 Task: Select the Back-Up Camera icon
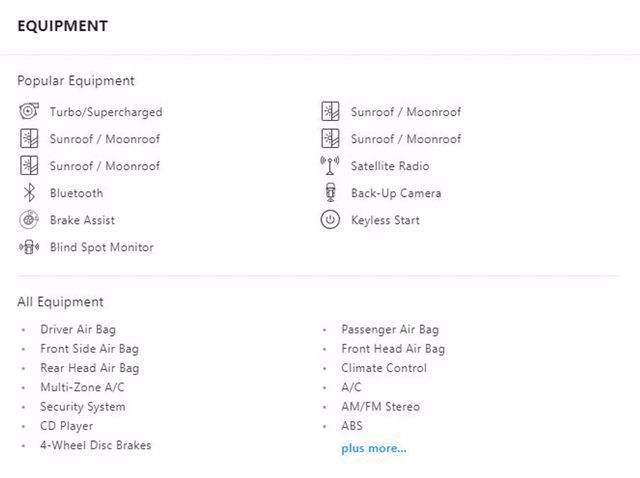tap(330, 193)
